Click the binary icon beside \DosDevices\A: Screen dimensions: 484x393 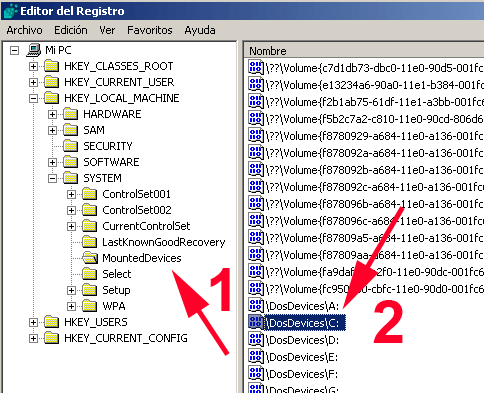click(x=256, y=305)
